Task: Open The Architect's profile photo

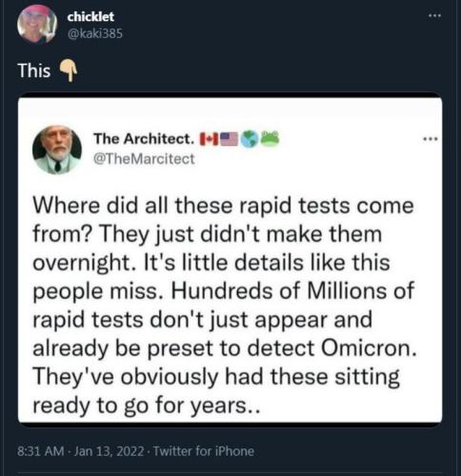Action: [57, 149]
